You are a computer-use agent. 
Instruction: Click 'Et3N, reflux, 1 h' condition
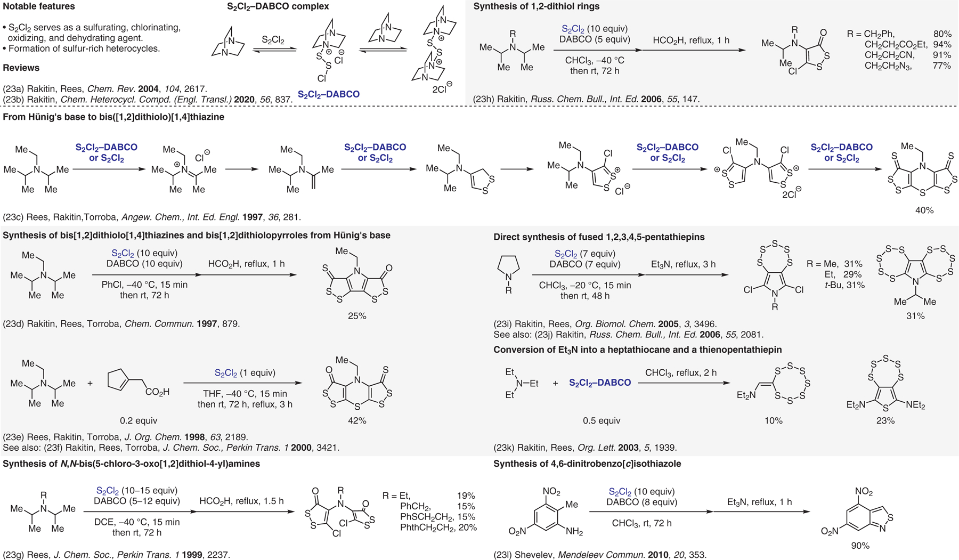760,502
